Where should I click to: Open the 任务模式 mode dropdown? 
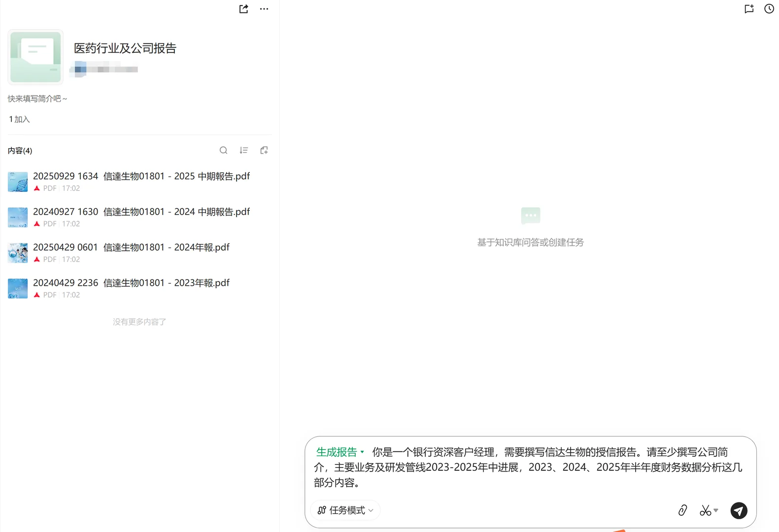coord(345,510)
